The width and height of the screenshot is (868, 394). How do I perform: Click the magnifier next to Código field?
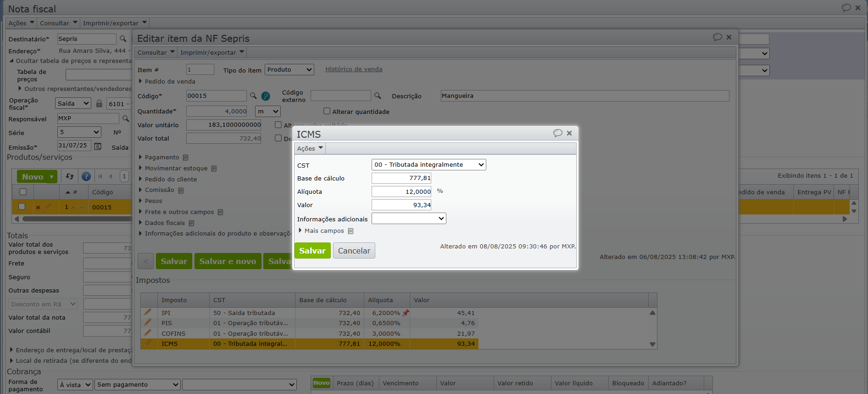[x=253, y=96]
